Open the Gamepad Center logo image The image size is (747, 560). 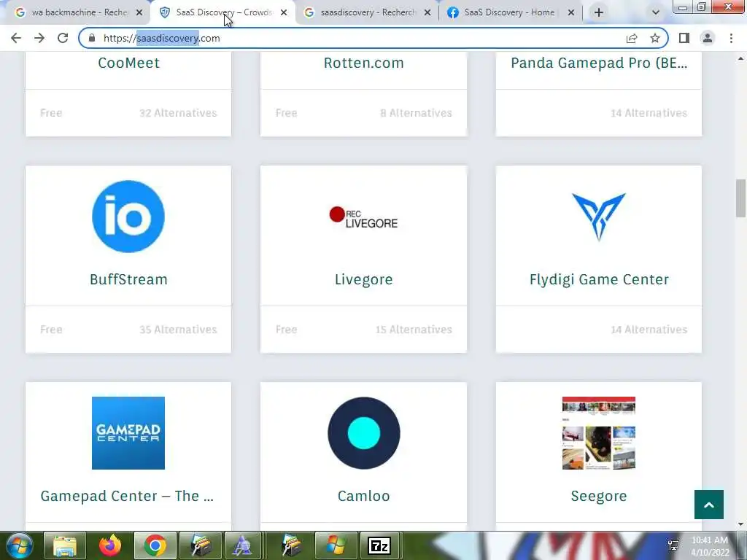click(x=128, y=433)
